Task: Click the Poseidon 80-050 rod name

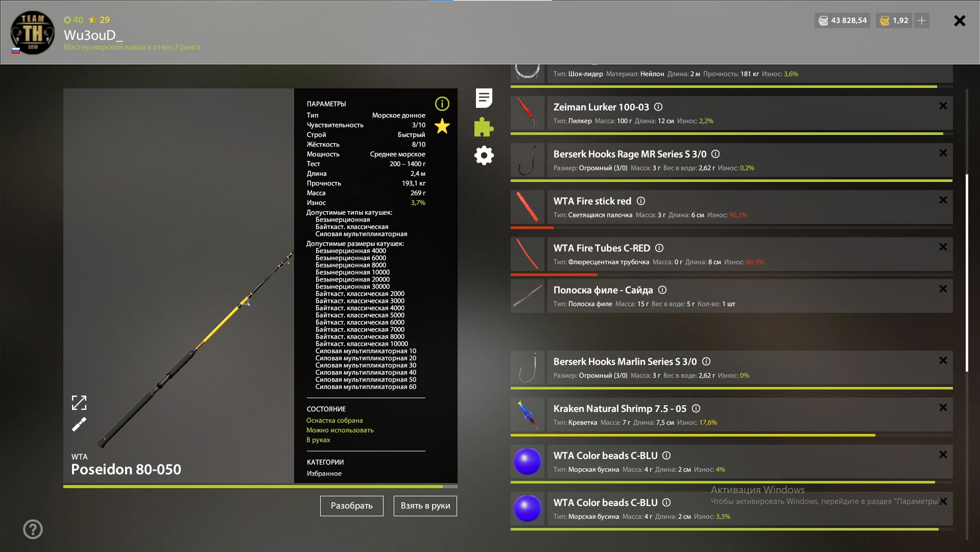Action: (126, 469)
